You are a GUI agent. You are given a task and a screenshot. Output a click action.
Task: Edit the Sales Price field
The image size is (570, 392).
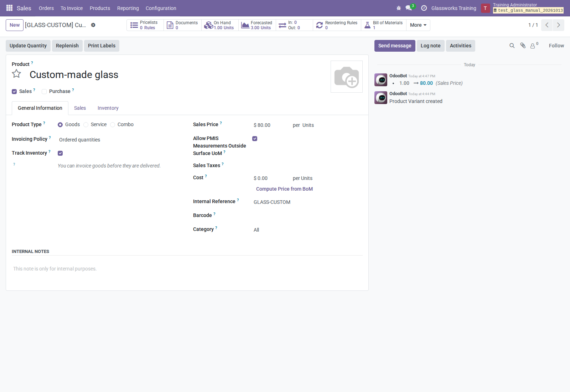click(x=271, y=125)
